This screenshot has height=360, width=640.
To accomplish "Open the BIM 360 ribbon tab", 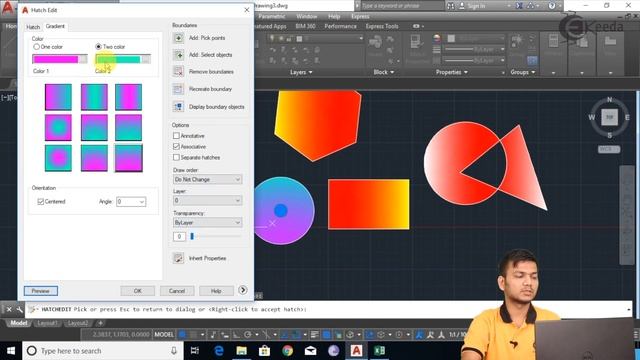I will 305,26.
